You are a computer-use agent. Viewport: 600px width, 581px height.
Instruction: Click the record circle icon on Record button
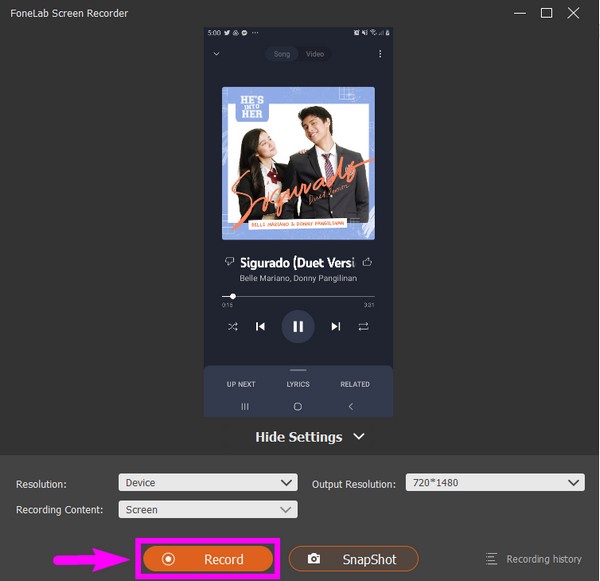tap(168, 559)
